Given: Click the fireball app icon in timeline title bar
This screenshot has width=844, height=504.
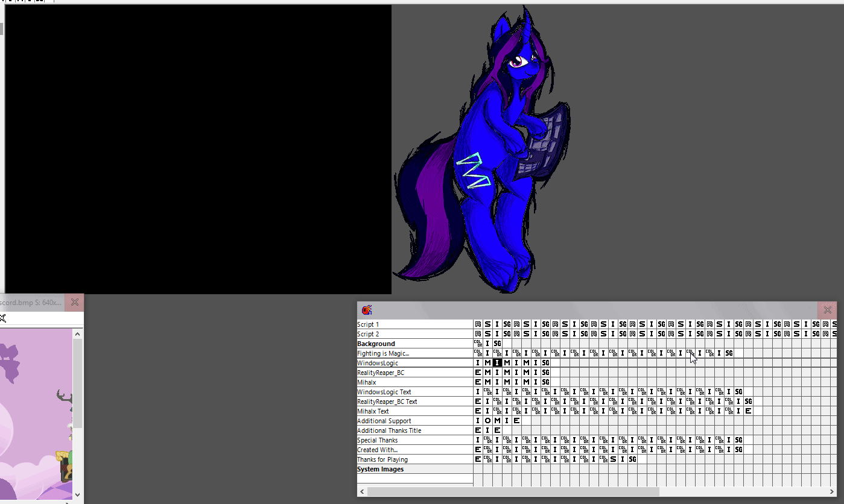Looking at the screenshot, I should point(367,310).
